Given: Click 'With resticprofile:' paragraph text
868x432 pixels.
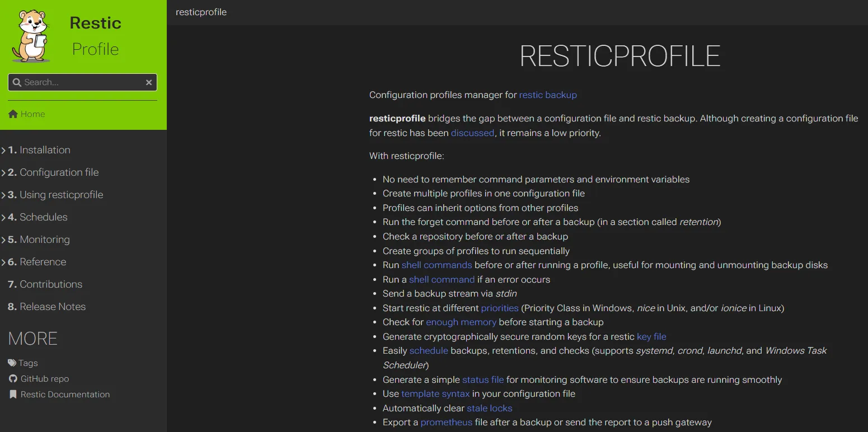Looking at the screenshot, I should (x=407, y=156).
